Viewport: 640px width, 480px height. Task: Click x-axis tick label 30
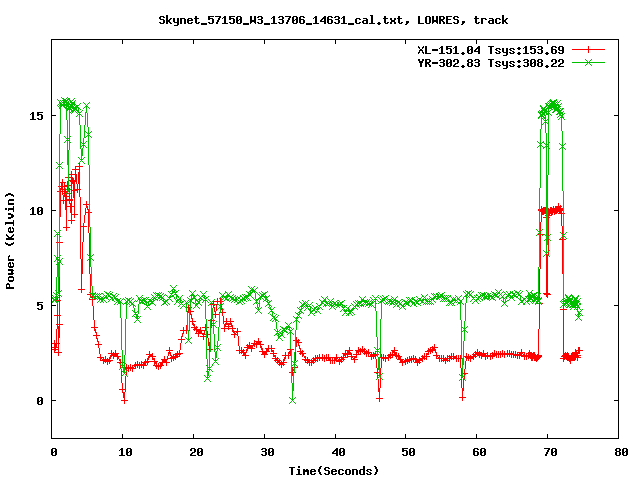pyautogui.click(x=267, y=452)
